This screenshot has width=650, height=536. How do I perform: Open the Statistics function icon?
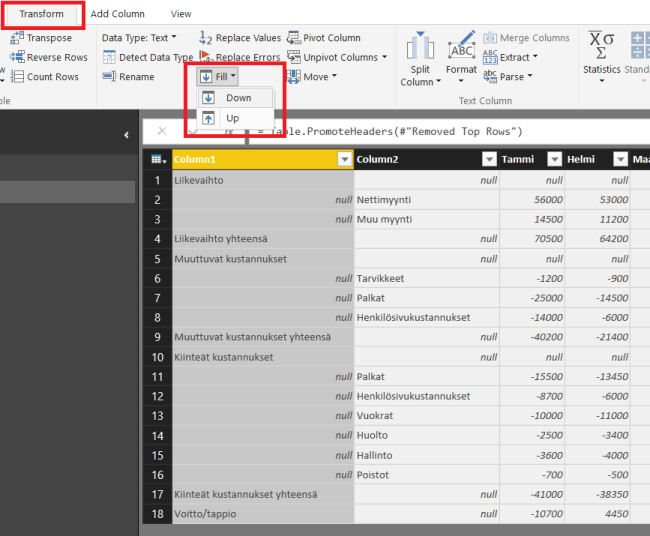(x=601, y=45)
